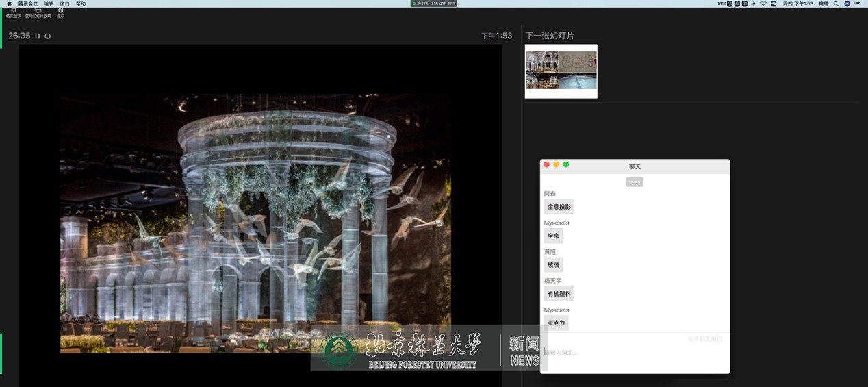The width and height of the screenshot is (868, 387).
Task: Click the 结束放映 end show icon
Action: pyautogui.click(x=13, y=12)
